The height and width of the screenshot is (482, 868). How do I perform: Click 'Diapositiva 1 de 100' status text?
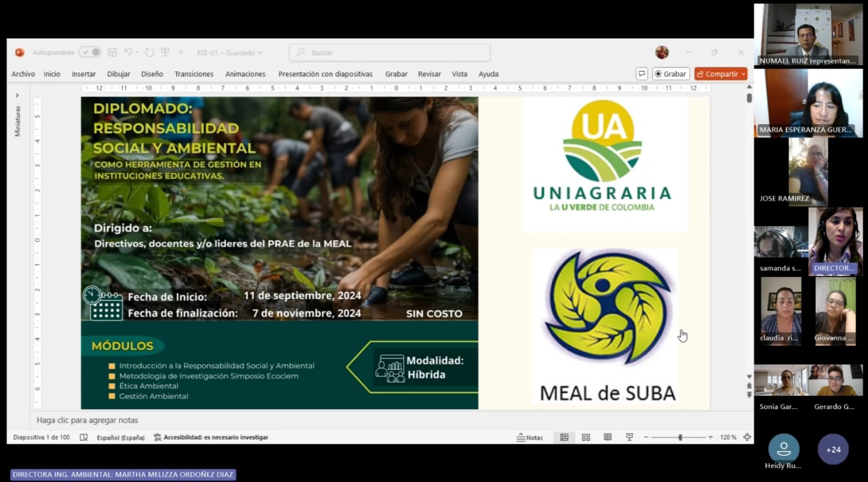tap(41, 438)
